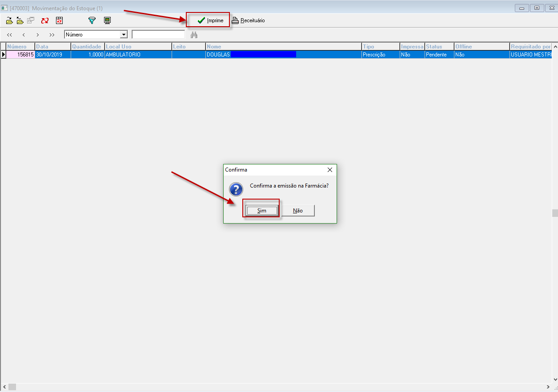Click the calendar table icon with red mark
Viewport: 558px width, 392px height.
click(x=60, y=20)
